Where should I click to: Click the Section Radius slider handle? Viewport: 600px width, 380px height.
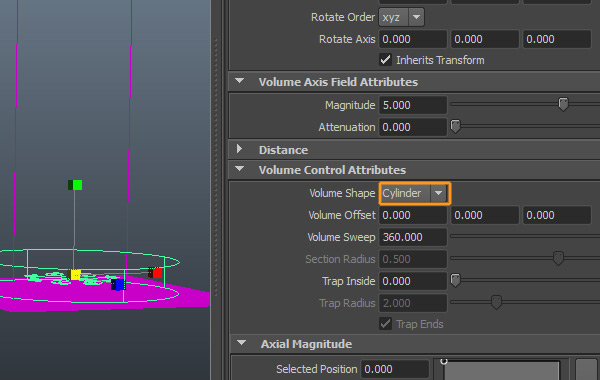point(558,258)
